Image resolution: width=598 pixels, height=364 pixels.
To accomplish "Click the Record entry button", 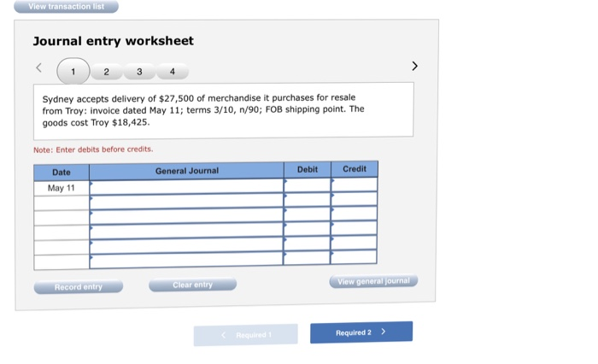I will tap(79, 287).
